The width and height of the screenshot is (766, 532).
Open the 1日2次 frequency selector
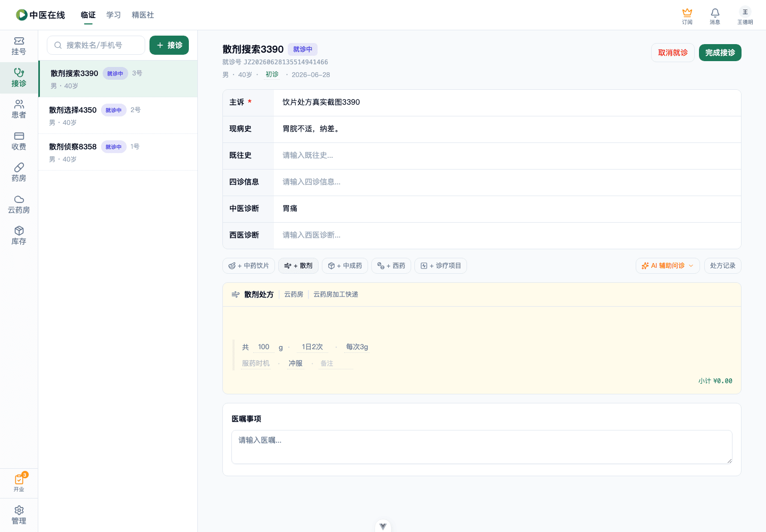click(x=312, y=347)
